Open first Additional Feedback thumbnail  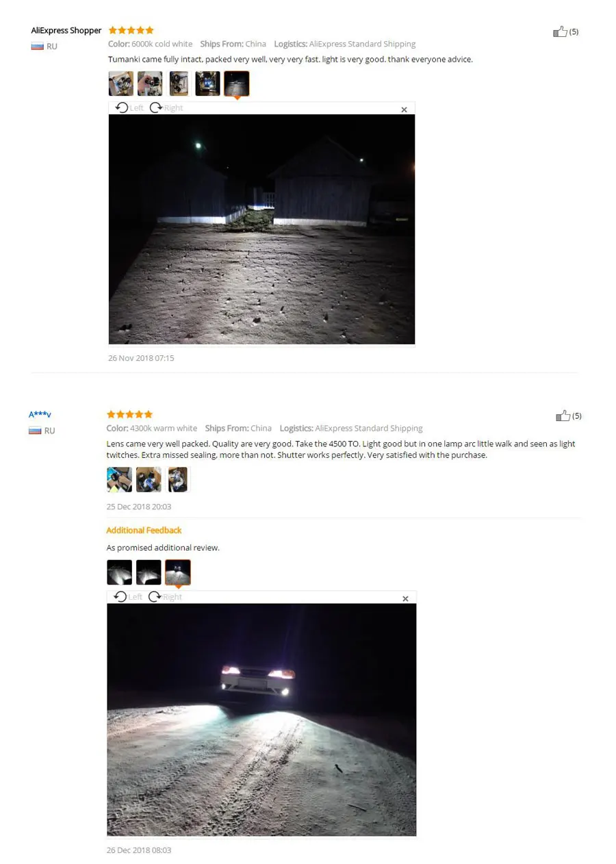coord(120,572)
